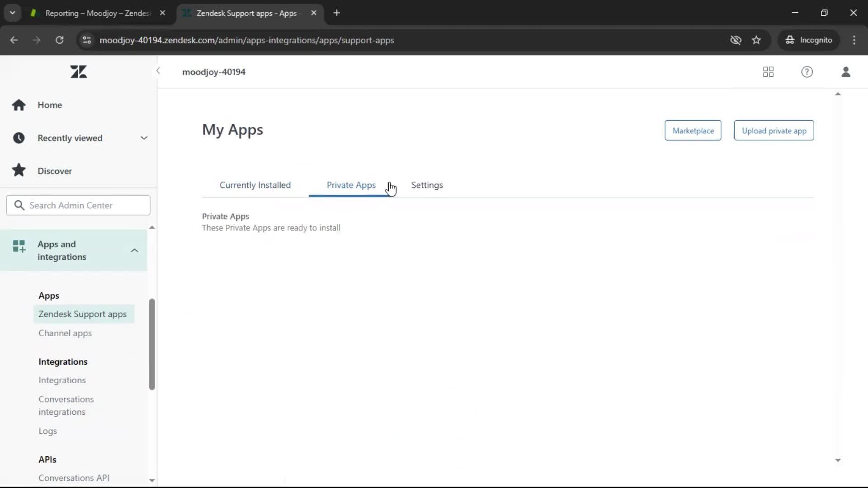The width and height of the screenshot is (868, 488).
Task: Click the Apps section heading in sidebar
Action: pyautogui.click(x=49, y=296)
